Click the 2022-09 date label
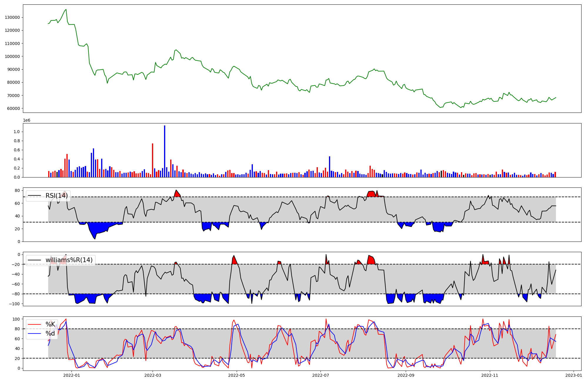This screenshot has width=588, height=382. [x=406, y=375]
